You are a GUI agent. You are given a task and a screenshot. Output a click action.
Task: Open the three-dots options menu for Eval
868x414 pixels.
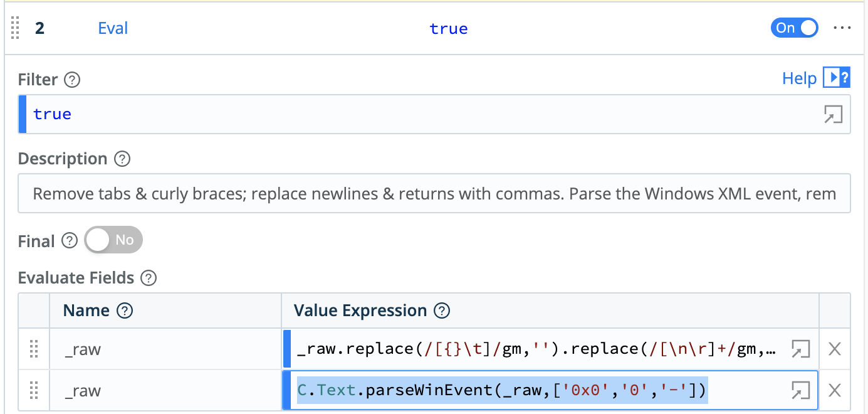coord(842,28)
